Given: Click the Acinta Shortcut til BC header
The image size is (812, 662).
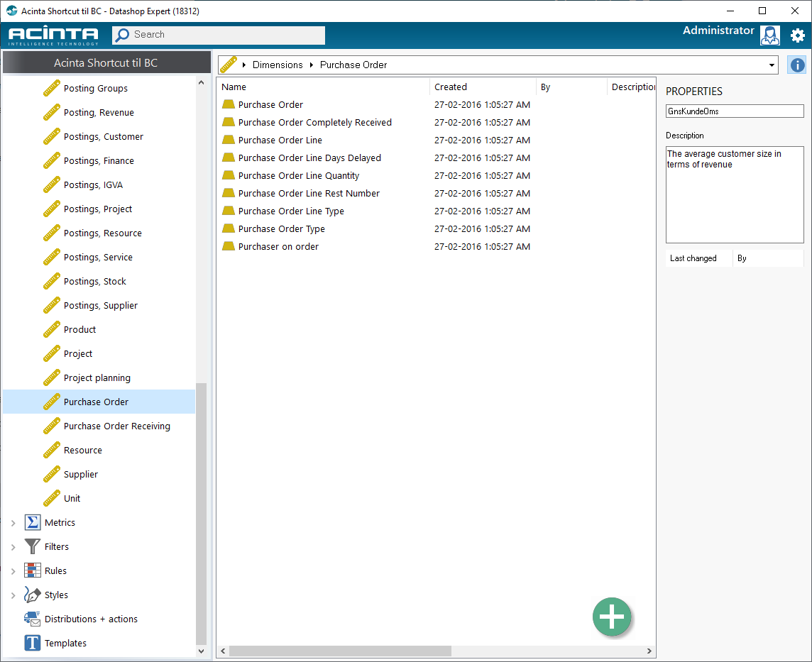Looking at the screenshot, I should pos(106,62).
